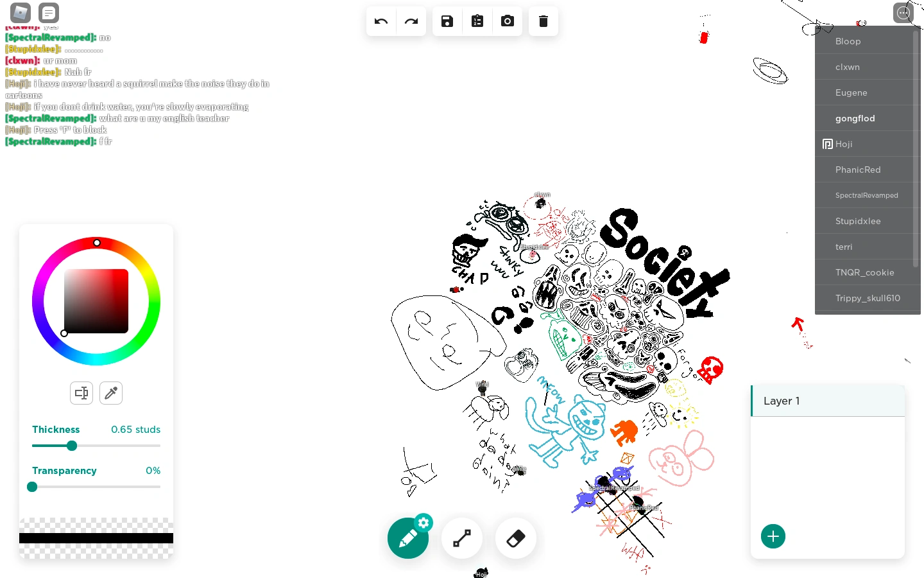The width and height of the screenshot is (924, 578).
Task: Select the line tool
Action: tap(462, 538)
